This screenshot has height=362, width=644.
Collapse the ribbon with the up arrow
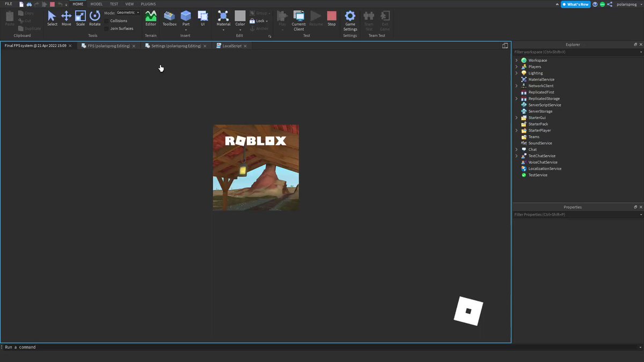pos(557,4)
